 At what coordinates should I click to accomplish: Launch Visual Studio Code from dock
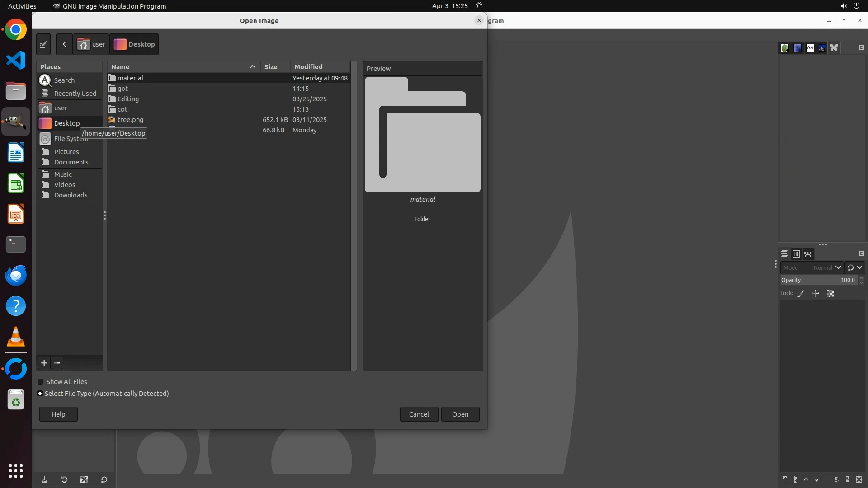tap(16, 60)
